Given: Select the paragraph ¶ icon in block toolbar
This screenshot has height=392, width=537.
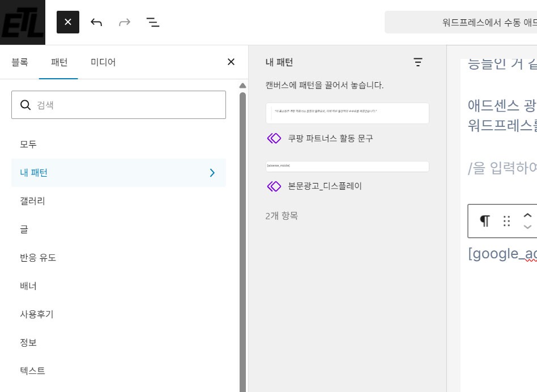Looking at the screenshot, I should [485, 221].
